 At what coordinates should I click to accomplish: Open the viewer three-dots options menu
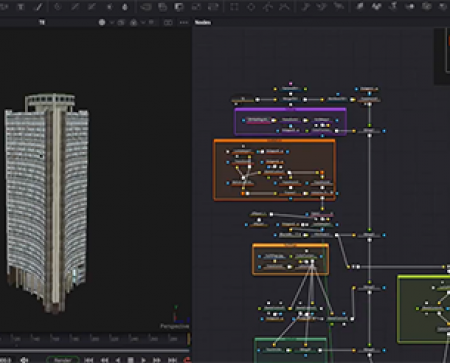184,22
